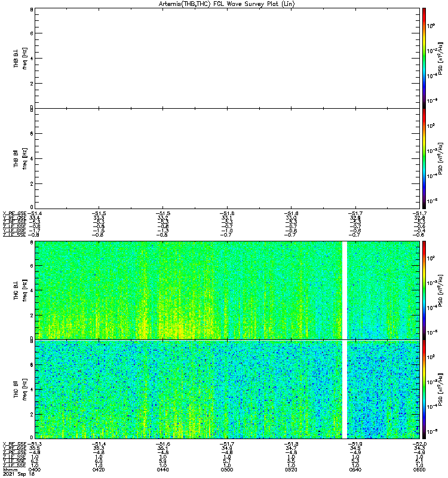The image size is (448, 478).
Task: Click the 0600 time label
Action: point(419,470)
